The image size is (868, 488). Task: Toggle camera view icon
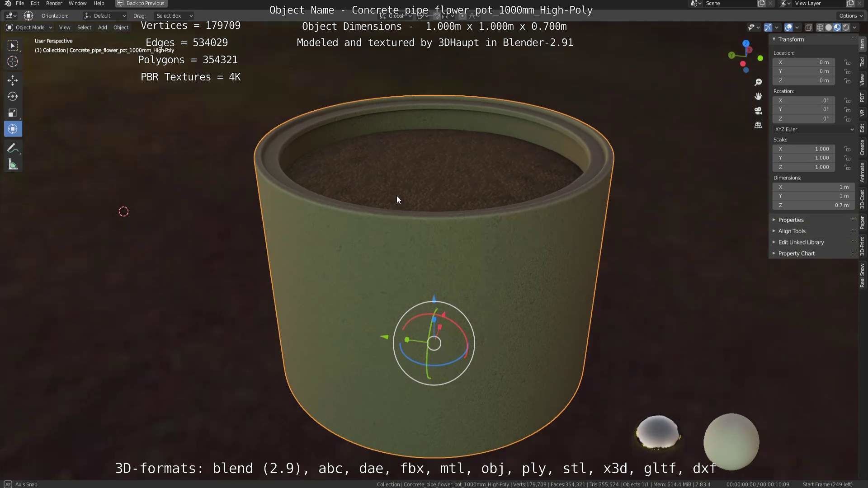(758, 111)
